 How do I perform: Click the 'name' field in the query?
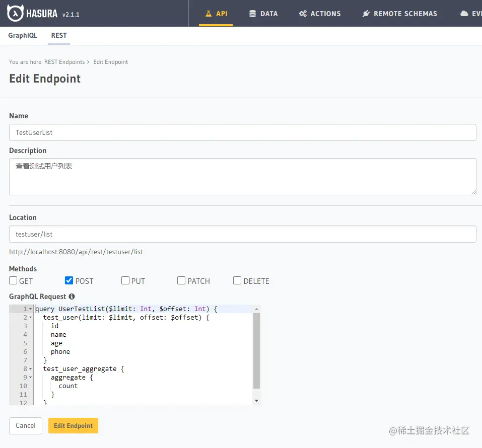click(x=58, y=335)
